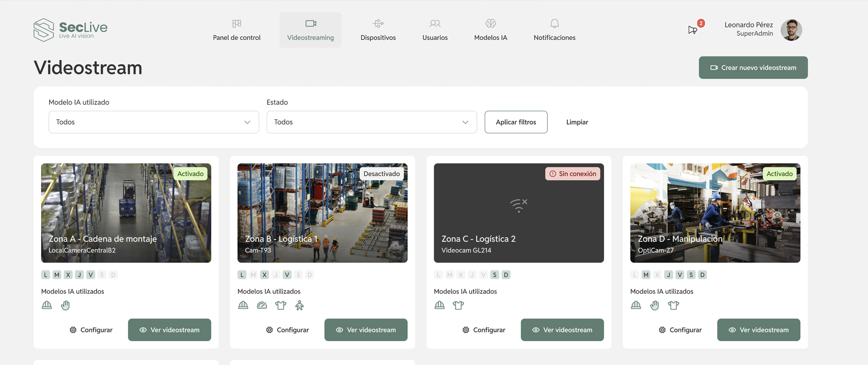This screenshot has width=868, height=365.
Task: Click the person icon in Zona B card
Action: (x=299, y=305)
